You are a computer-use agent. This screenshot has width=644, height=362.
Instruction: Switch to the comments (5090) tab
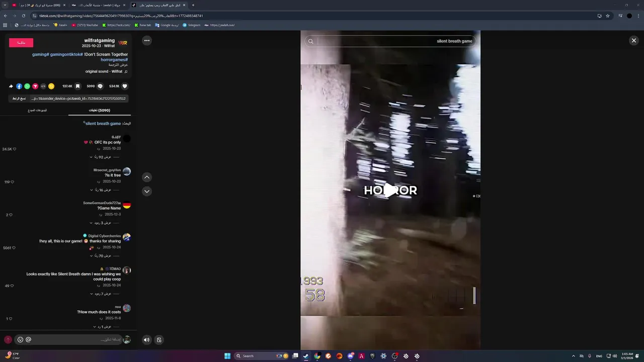pyautogui.click(x=100, y=110)
